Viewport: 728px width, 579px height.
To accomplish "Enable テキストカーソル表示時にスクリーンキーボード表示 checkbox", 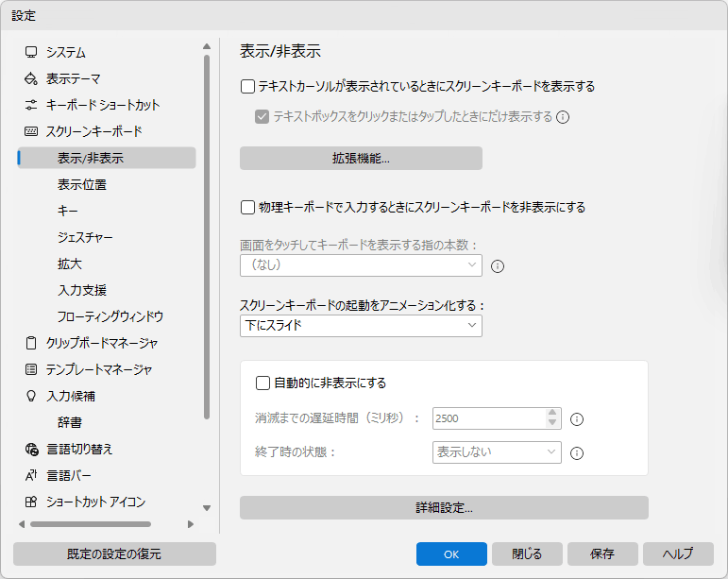I will pos(248,87).
